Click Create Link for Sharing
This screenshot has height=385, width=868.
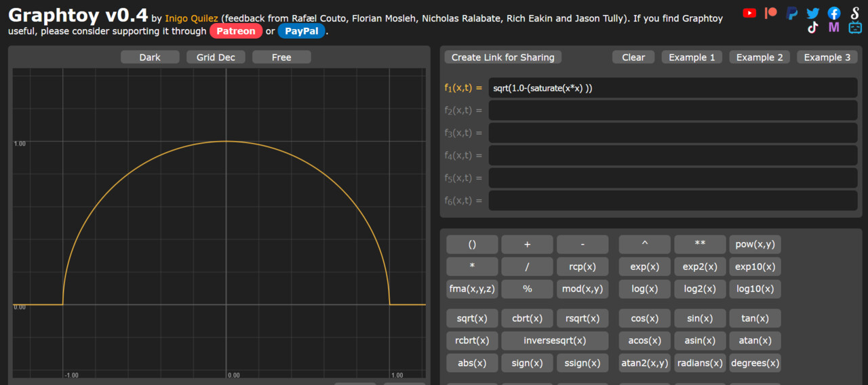pos(503,57)
